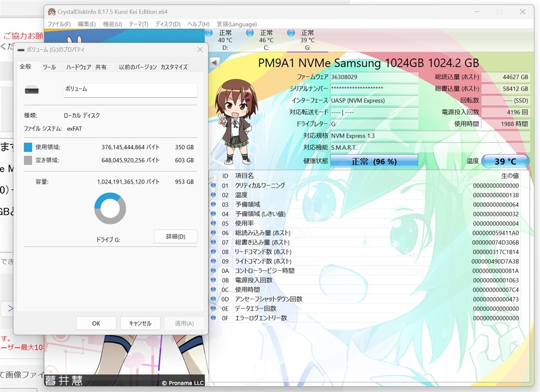Click the 正常 (96 %) health status button
This screenshot has width=540, height=392.
coord(374,161)
